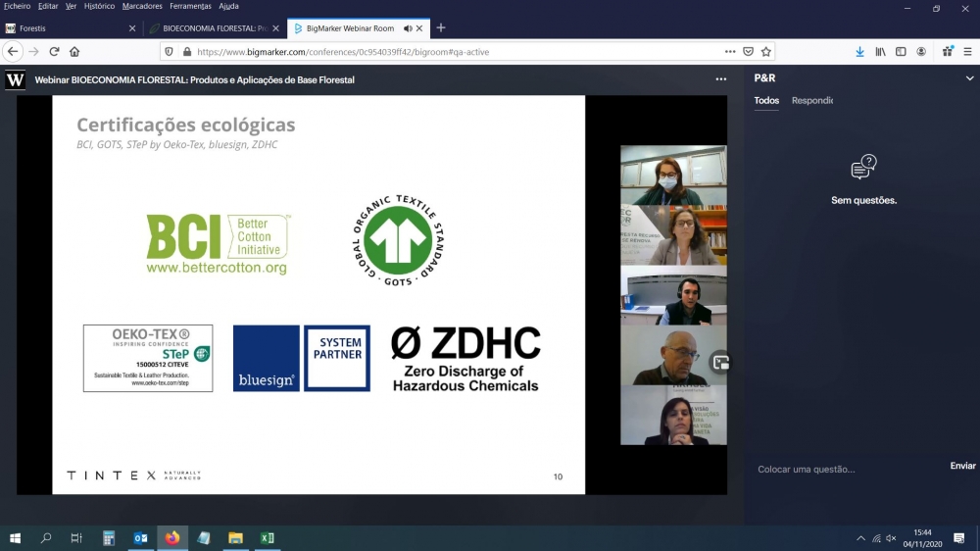Click the video layout switch icon
This screenshot has width=980, height=551.
pos(720,363)
